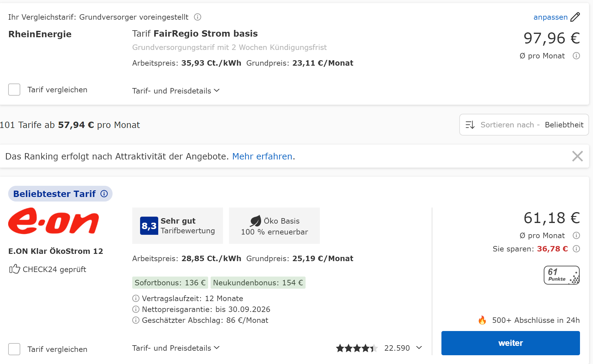593x364 pixels.
Task: Expand E.ON Tarif- und Preisdetails
Action: [175, 348]
